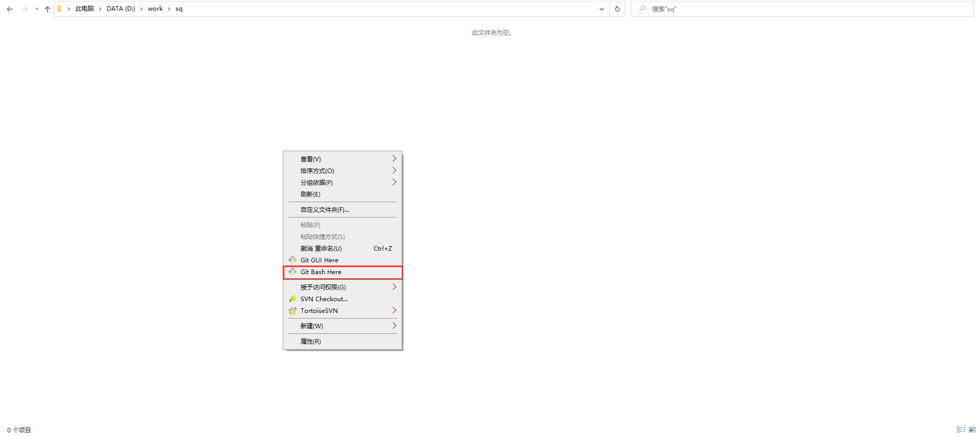
Task: Click the SVN Checkout icon
Action: (x=292, y=299)
